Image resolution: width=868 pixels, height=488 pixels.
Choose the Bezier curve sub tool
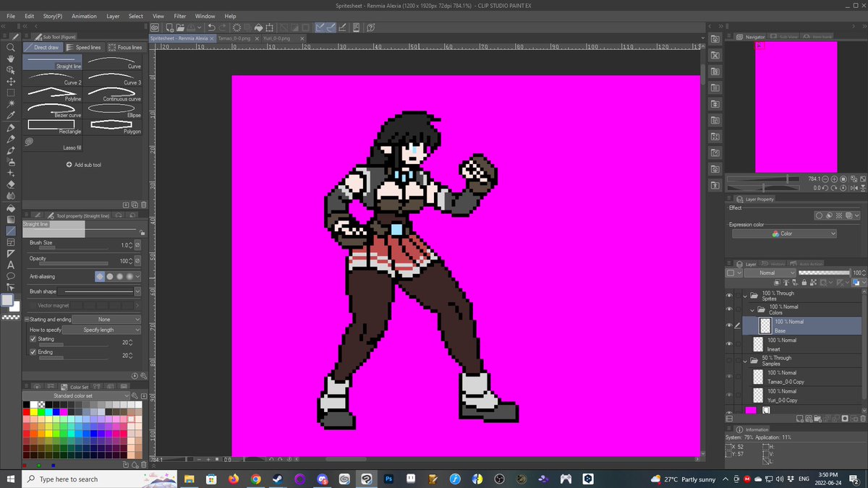[x=53, y=111]
